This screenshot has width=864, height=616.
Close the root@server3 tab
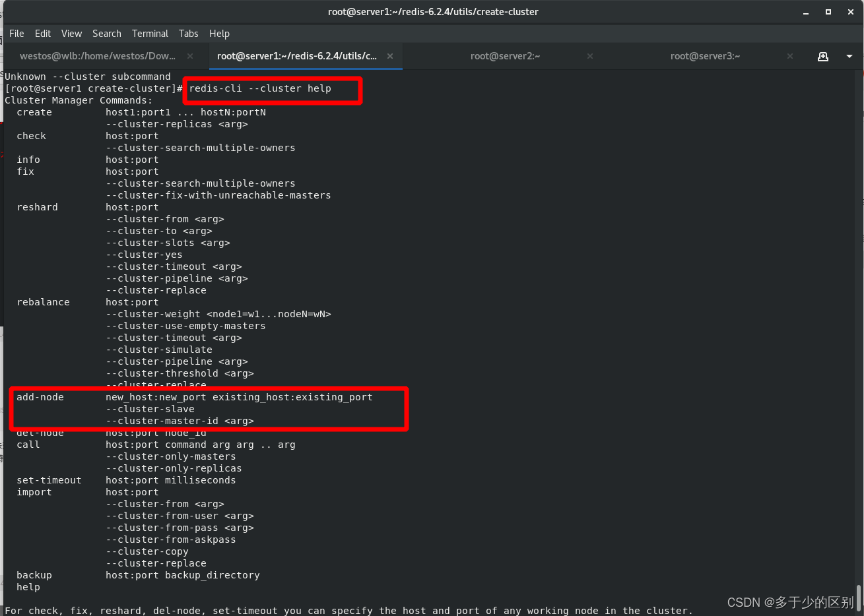coord(790,56)
